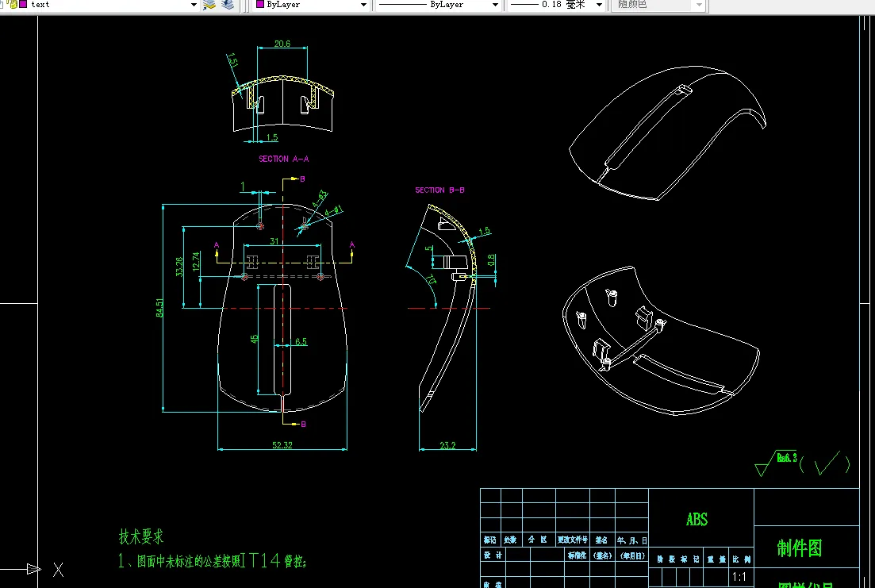Select the 技术要求 heading text

coord(141,537)
